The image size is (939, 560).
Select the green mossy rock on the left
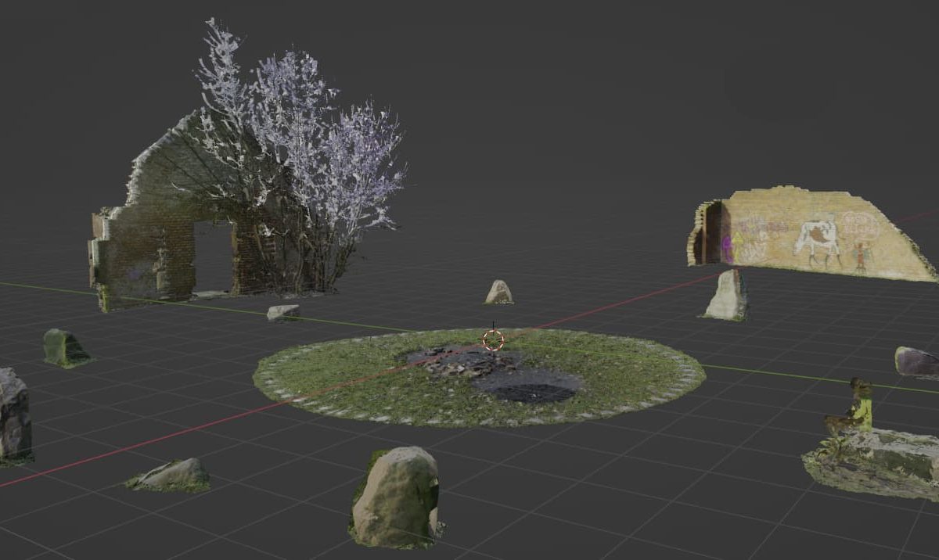coord(63,348)
